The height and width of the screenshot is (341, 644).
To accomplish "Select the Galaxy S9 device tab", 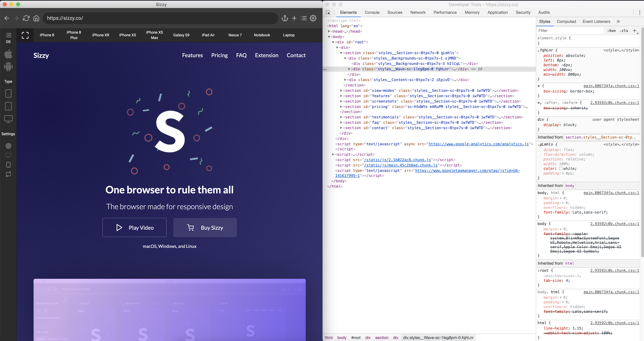I will [181, 35].
